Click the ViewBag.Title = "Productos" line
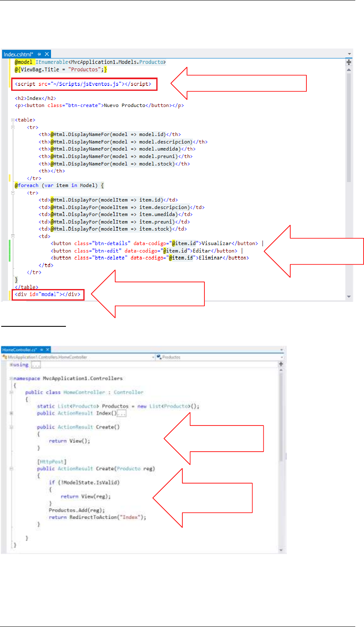364x627 pixels. [61, 70]
